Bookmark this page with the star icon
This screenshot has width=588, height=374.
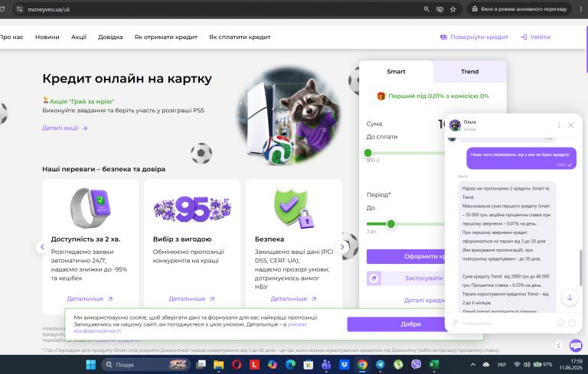[453, 9]
